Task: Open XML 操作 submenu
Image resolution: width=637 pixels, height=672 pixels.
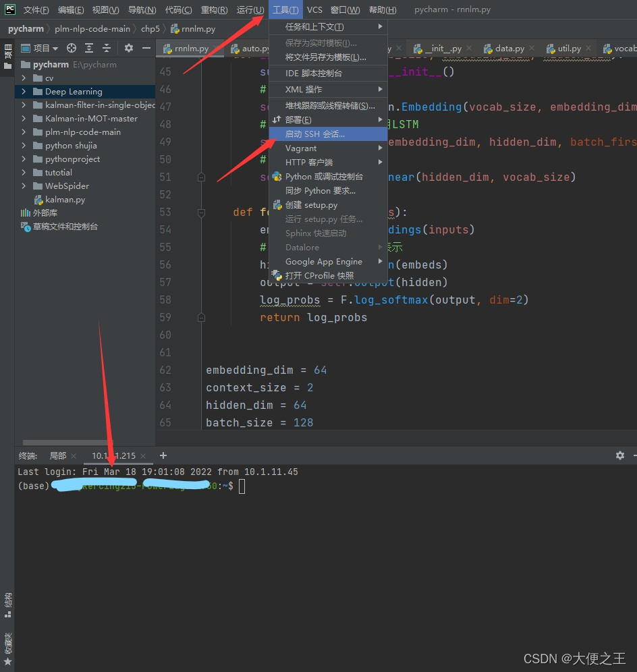Action: (x=328, y=90)
